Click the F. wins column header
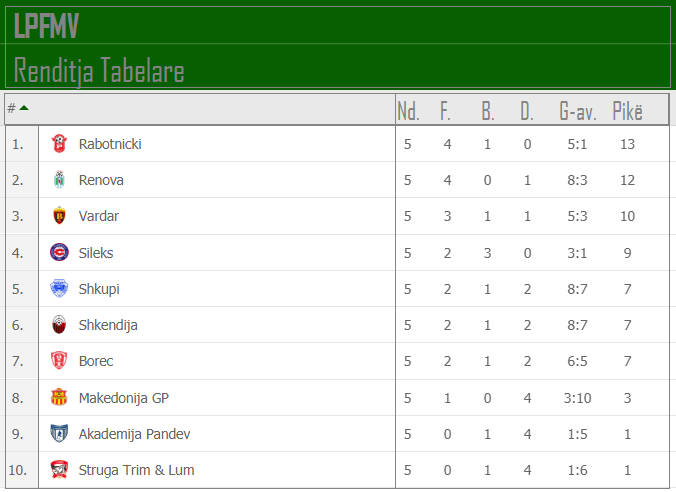 click(446, 111)
